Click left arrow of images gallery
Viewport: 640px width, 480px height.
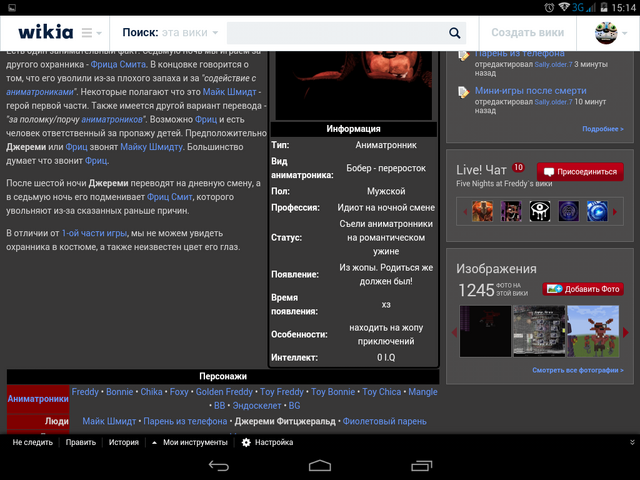click(x=454, y=332)
